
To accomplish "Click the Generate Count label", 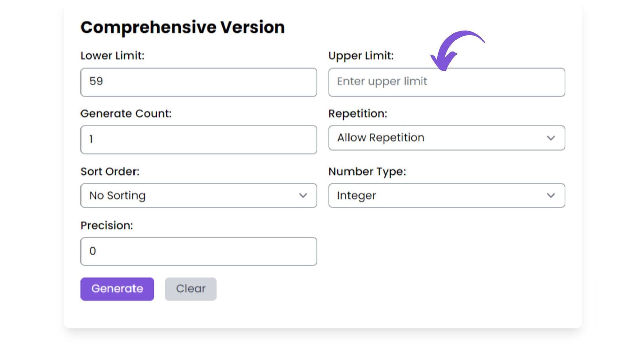I will click(126, 114).
